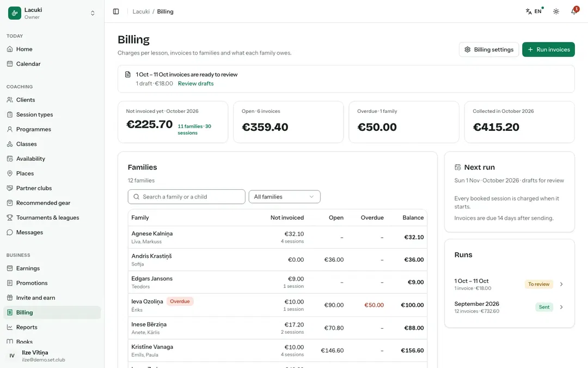588x368 pixels.
Task: Click the Promotions icon
Action: point(10,283)
